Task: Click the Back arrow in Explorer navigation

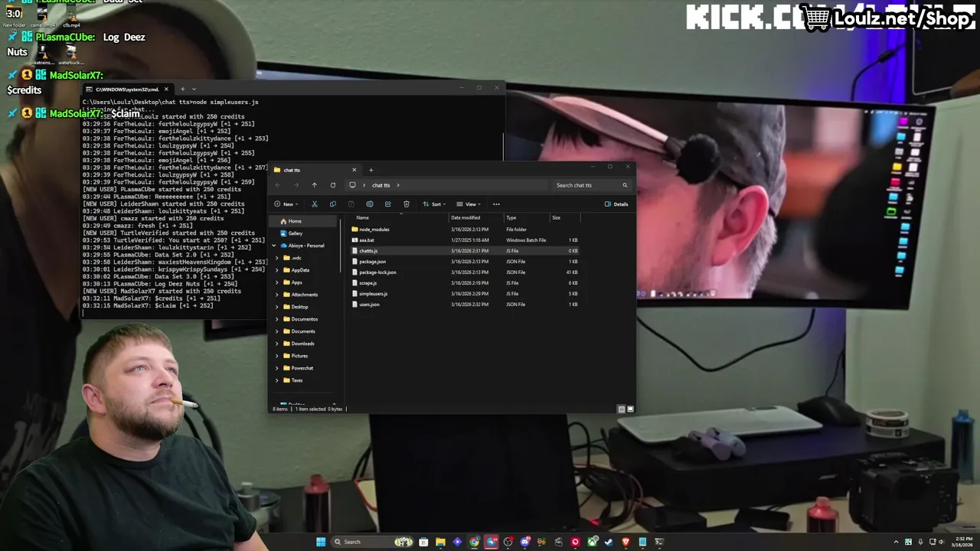Action: (277, 185)
